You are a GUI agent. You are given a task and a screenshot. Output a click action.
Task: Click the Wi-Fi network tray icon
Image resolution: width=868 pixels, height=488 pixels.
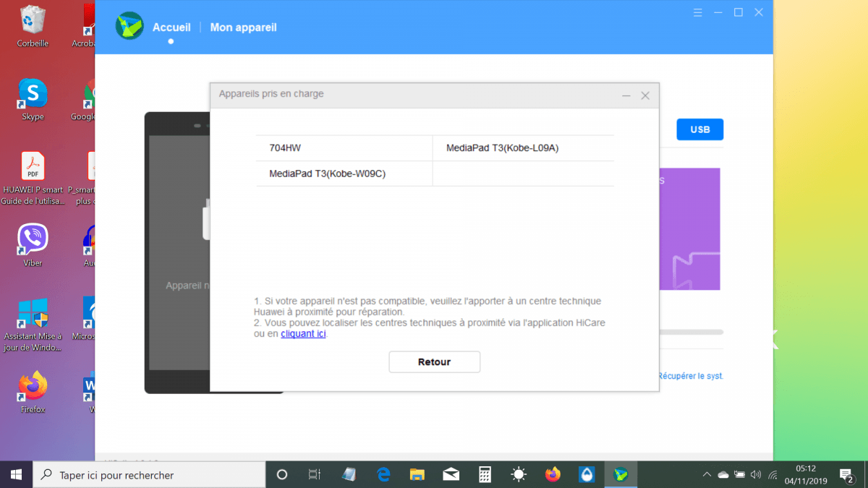tap(773, 475)
